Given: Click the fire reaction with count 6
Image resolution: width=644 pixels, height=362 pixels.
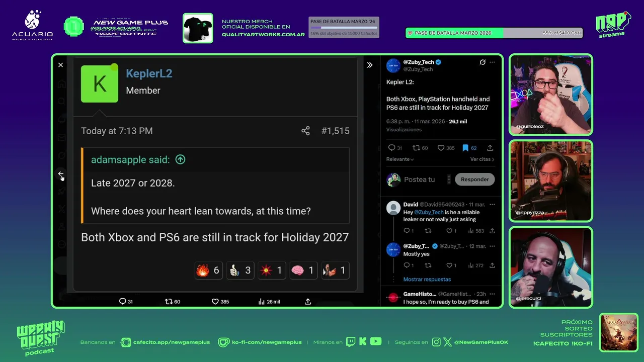Looking at the screenshot, I should coord(208,270).
